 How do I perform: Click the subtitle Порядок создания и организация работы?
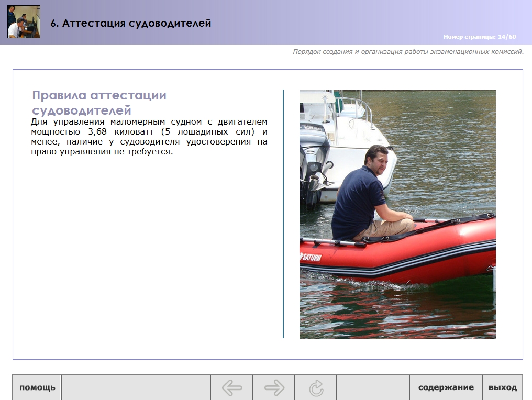408,51
